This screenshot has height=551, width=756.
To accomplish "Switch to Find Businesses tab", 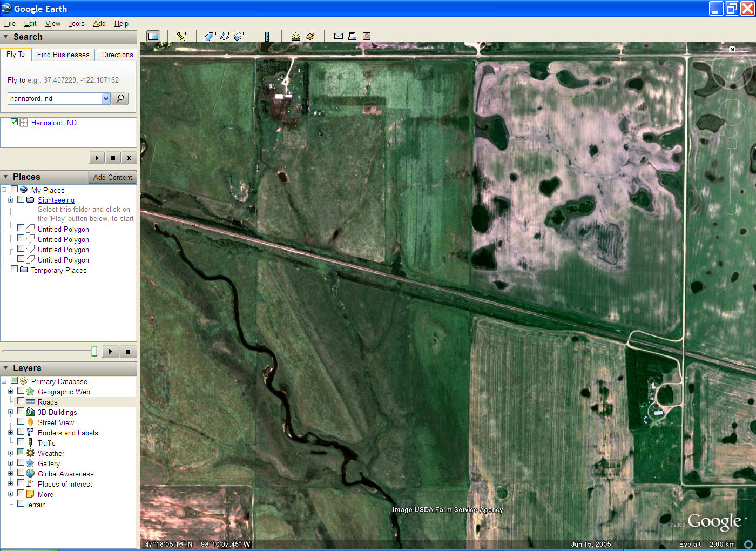I will (63, 55).
